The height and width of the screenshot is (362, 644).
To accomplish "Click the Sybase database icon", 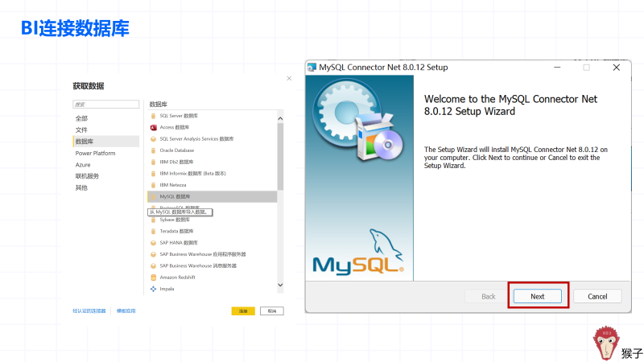I will point(153,220).
